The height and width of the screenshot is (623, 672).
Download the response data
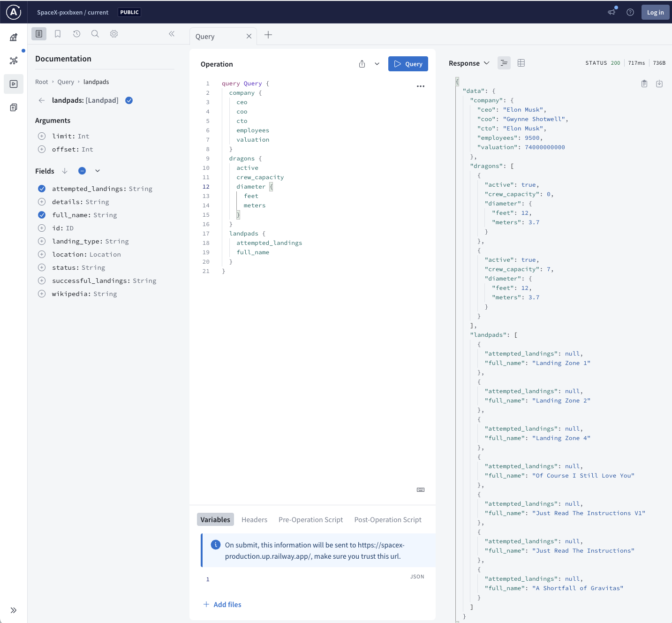(659, 84)
